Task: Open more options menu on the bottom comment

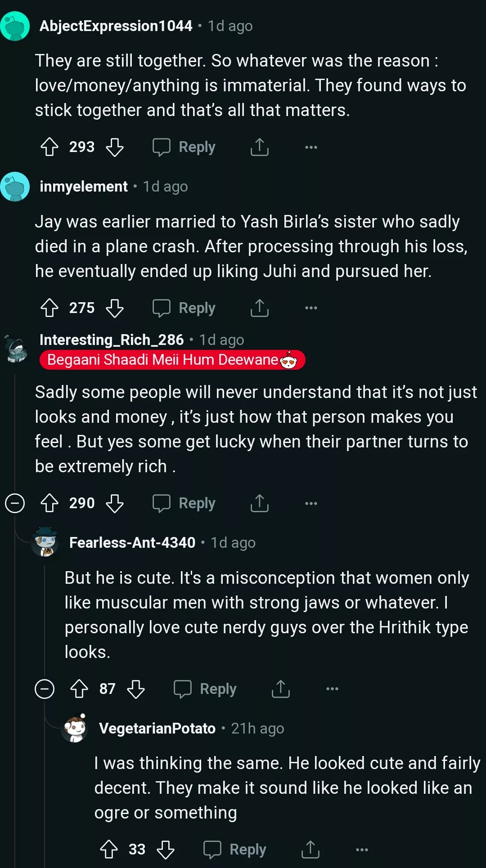Action: (x=362, y=849)
